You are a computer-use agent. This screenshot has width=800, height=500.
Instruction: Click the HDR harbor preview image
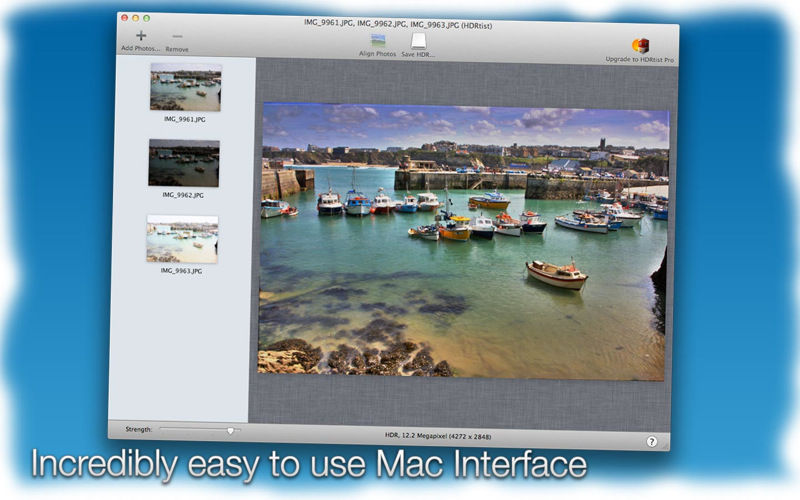click(x=463, y=241)
